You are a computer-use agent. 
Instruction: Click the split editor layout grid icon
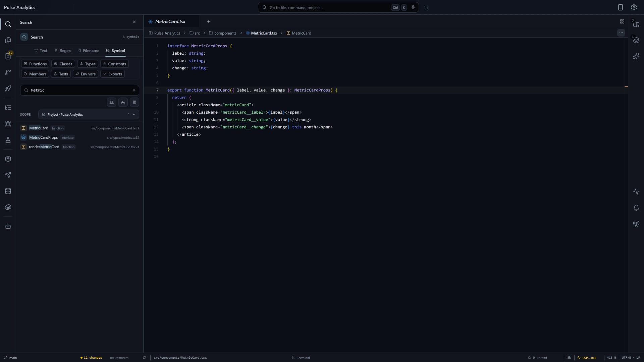[x=622, y=21]
